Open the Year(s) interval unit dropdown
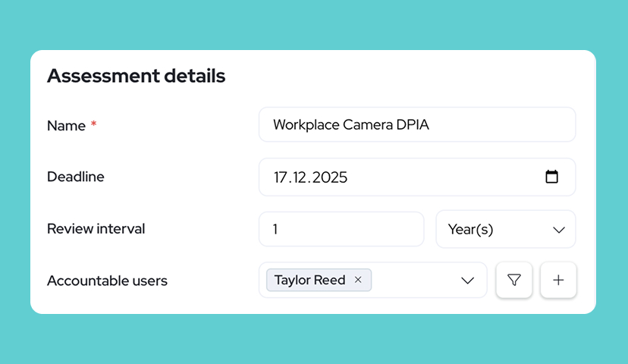628x364 pixels. coord(505,230)
